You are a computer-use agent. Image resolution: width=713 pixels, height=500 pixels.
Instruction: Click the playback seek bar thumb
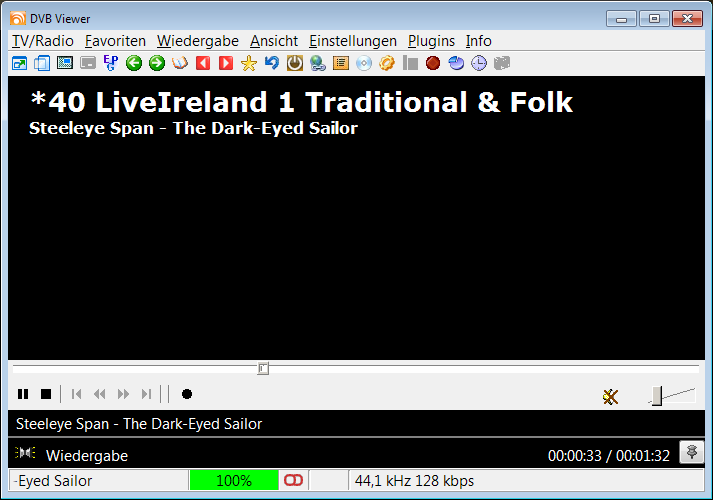tap(263, 368)
